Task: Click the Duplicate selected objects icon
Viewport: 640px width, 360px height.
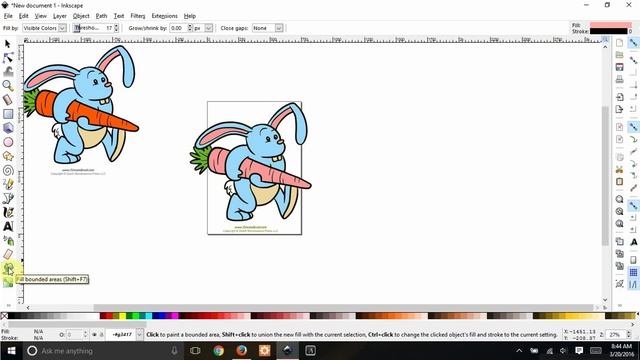Action: coord(619,242)
